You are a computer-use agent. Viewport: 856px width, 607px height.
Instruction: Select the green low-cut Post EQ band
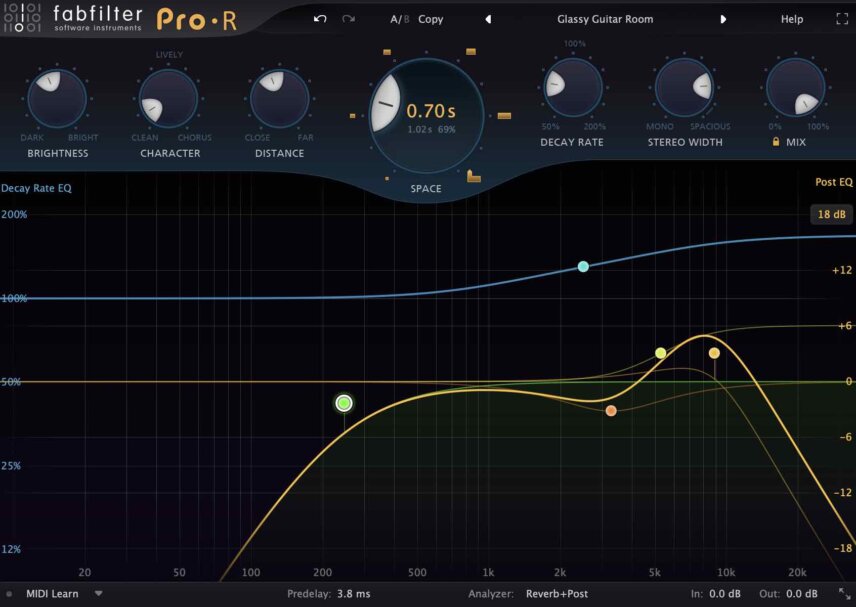coord(344,403)
